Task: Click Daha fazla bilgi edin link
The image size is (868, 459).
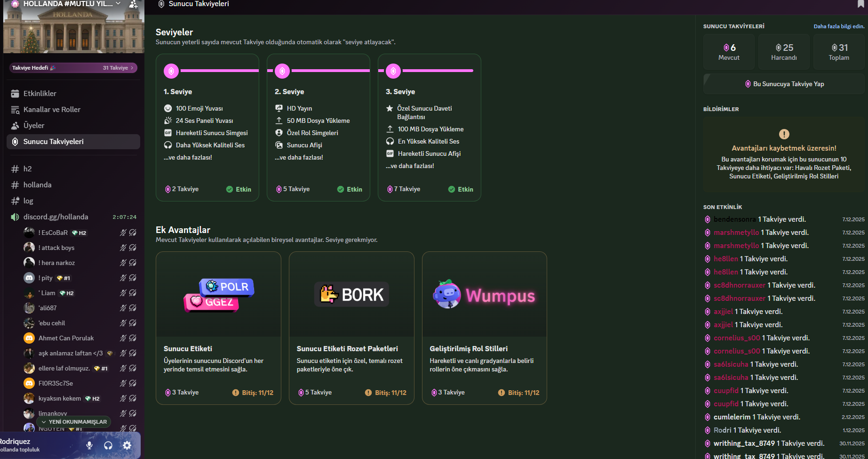Action: pyautogui.click(x=839, y=26)
